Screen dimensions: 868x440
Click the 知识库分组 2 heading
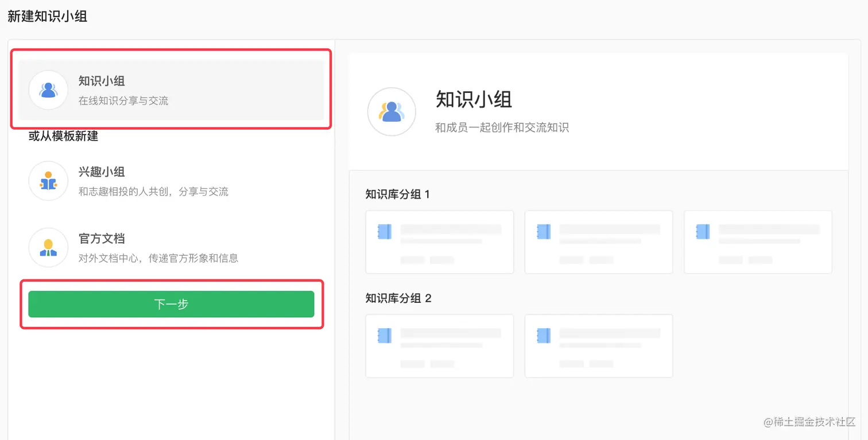coord(398,298)
